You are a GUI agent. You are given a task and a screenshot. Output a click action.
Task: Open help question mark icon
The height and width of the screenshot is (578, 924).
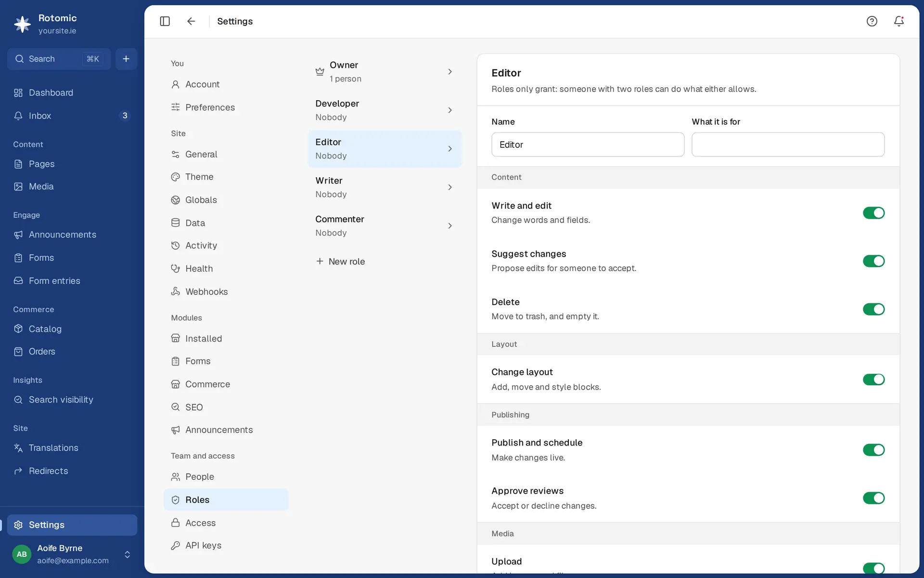(872, 21)
